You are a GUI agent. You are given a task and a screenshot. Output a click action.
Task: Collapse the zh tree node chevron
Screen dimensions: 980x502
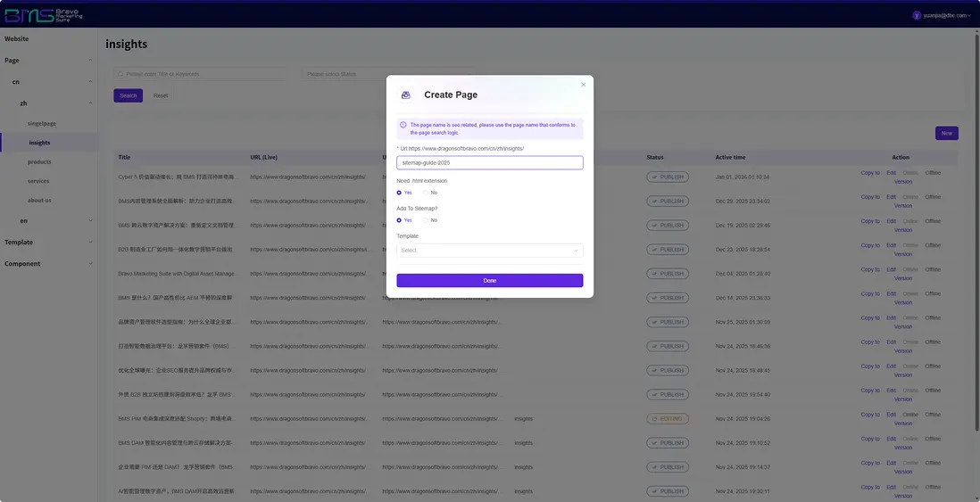point(90,103)
